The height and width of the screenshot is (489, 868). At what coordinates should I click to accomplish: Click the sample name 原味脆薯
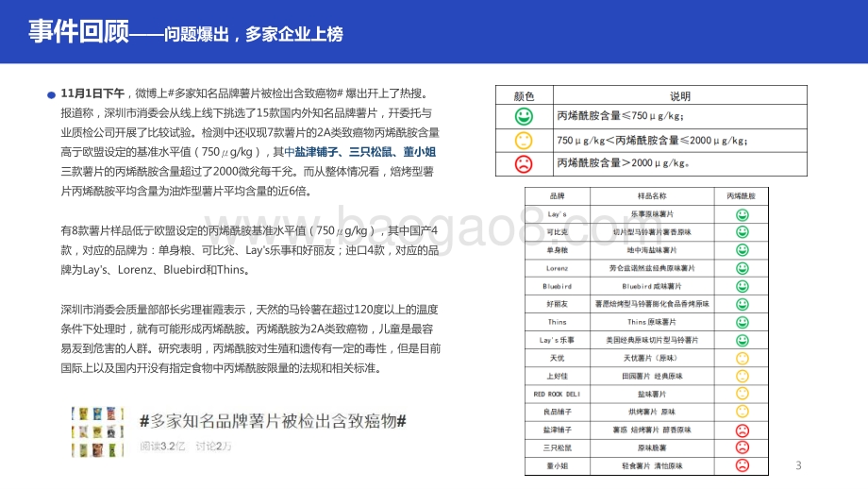(652, 448)
